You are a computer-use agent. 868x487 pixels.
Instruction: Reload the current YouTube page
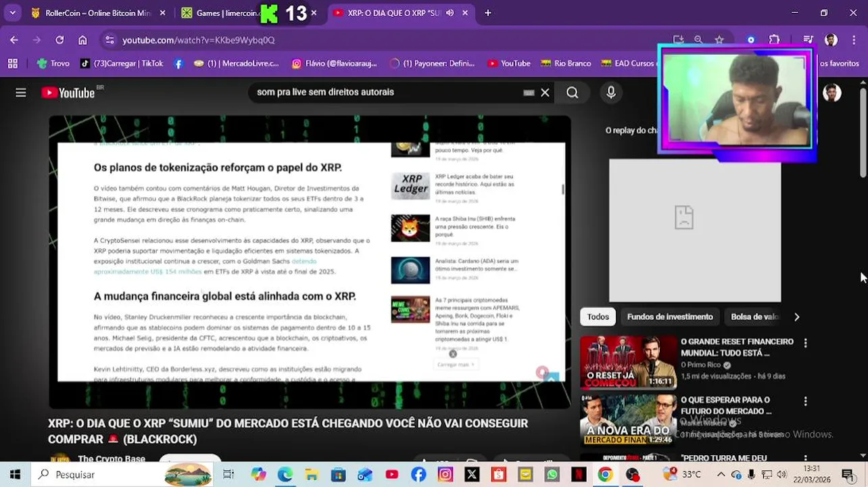pyautogui.click(x=59, y=40)
